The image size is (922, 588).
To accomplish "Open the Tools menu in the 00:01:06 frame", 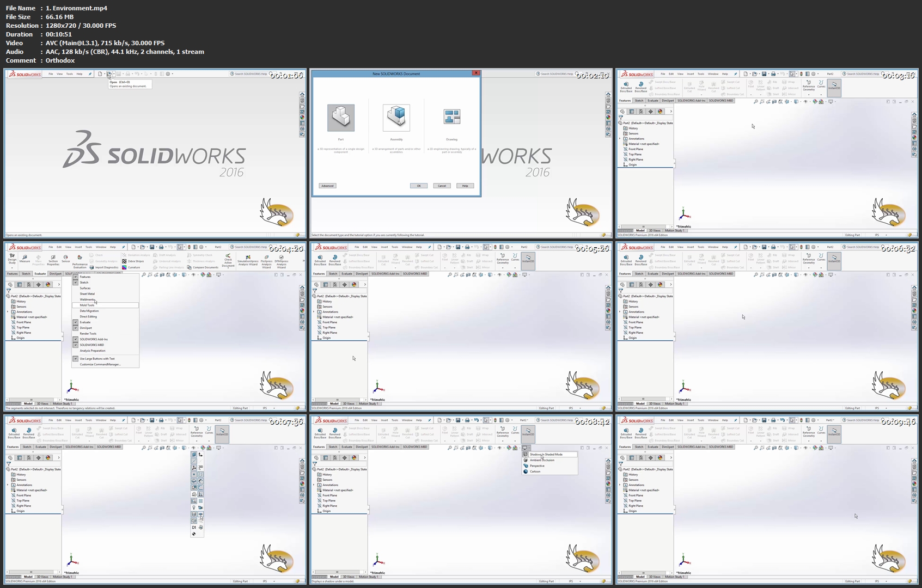I will pyautogui.click(x=69, y=74).
